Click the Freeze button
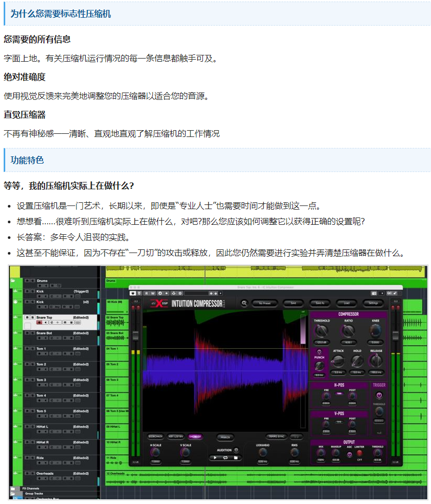 coord(225,437)
